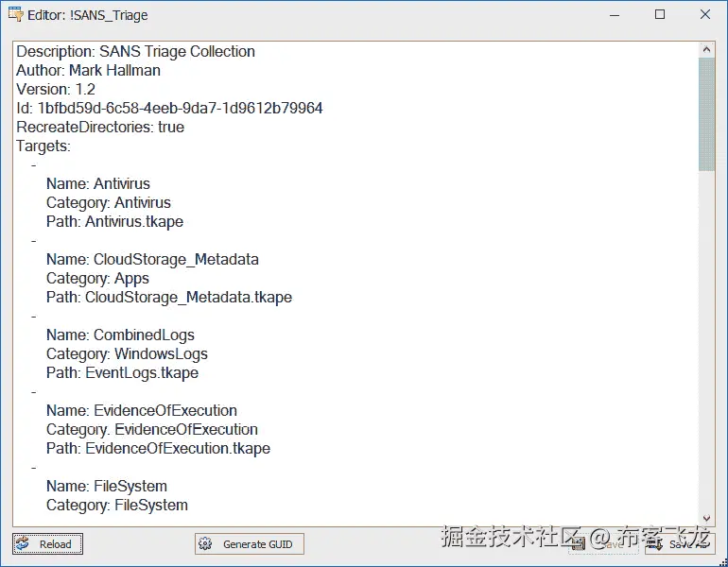Screen dimensions: 728x567
Task: Click 'Path: CloudStorage_Metadata.tkape' line
Action: click(169, 298)
